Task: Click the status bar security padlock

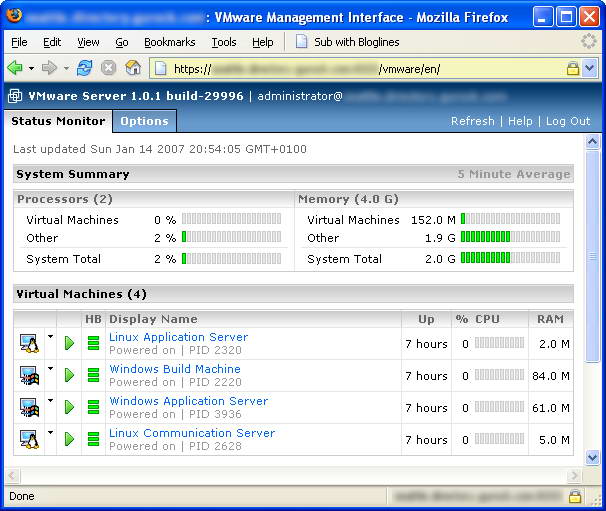Action: tap(575, 496)
